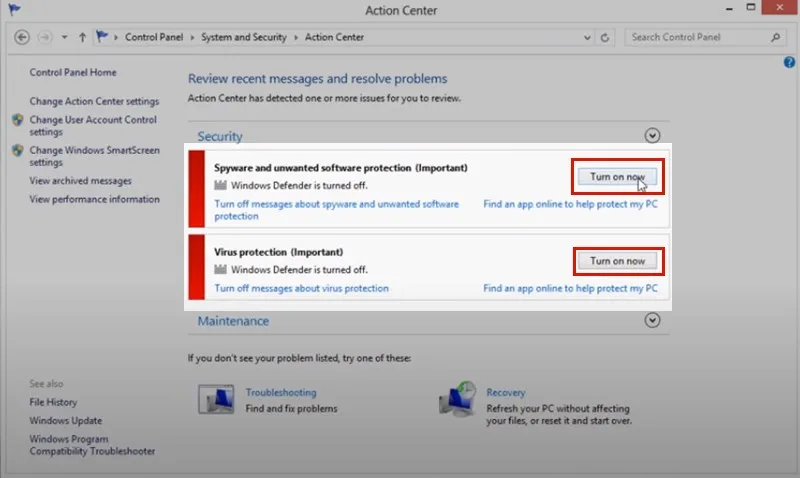Screen dimensions: 800x478
Task: Open Windows Program Compatibility Troubleshooter
Action: tap(92, 445)
